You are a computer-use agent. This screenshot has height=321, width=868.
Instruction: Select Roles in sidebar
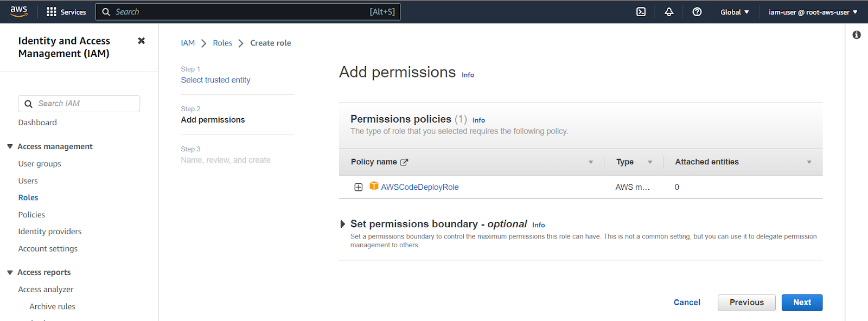tap(28, 197)
